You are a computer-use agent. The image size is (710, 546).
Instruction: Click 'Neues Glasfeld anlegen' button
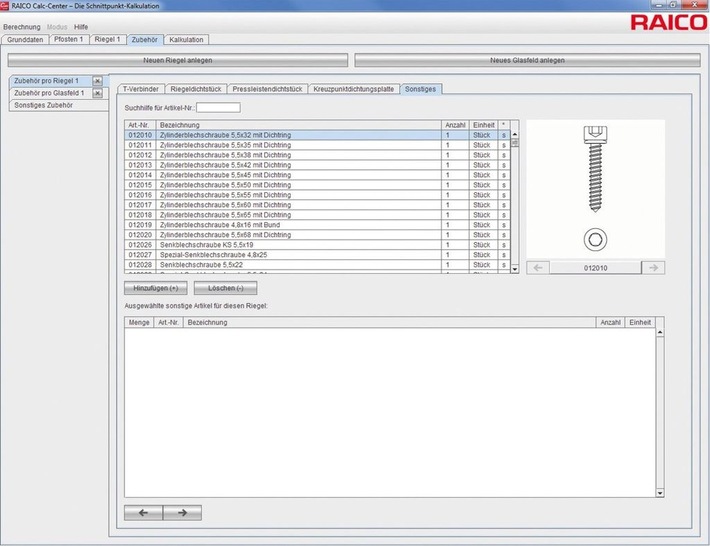527,60
